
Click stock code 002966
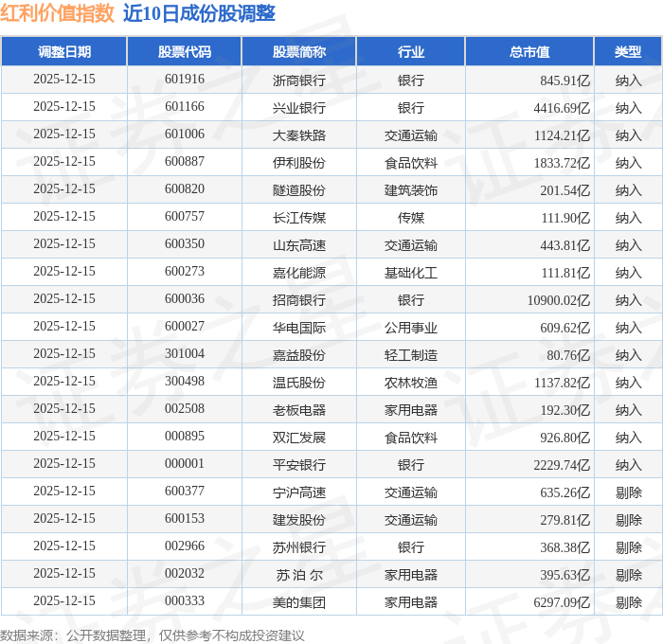tap(185, 546)
